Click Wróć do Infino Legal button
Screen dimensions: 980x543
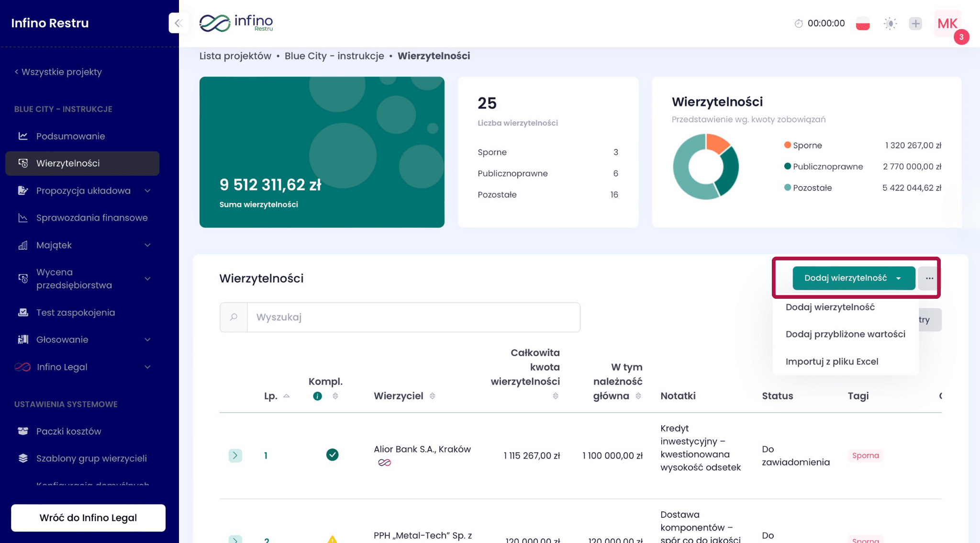tap(88, 518)
